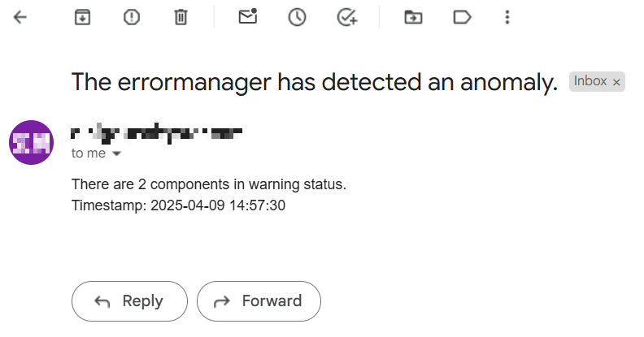Expand recipient details arrow next to 'to me'
Image resolution: width=644 pixels, height=337 pixels.
(x=116, y=153)
